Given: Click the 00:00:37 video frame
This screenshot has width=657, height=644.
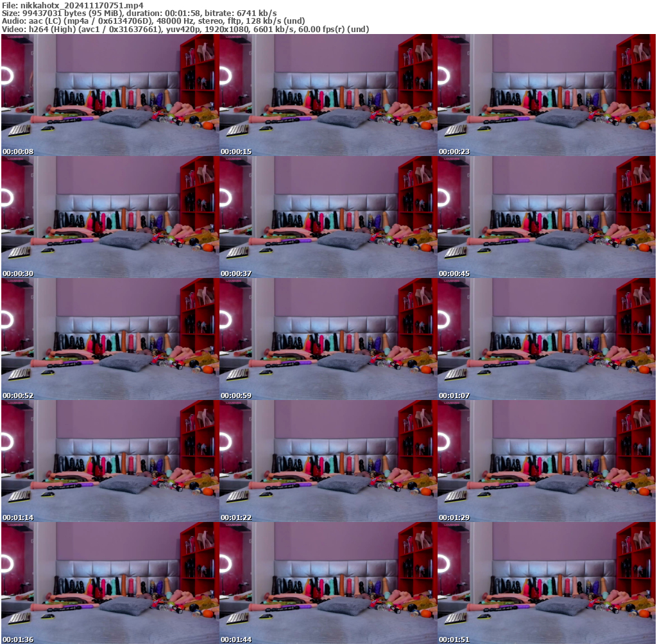Looking at the screenshot, I should click(x=328, y=217).
